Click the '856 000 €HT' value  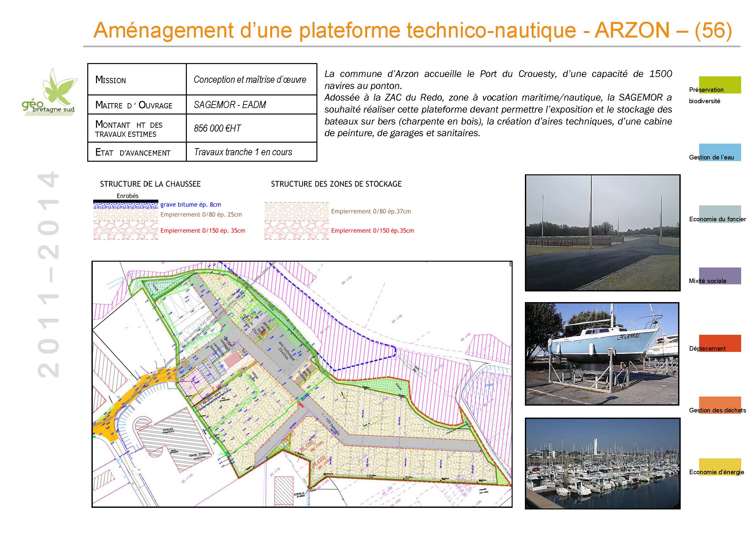click(x=217, y=128)
